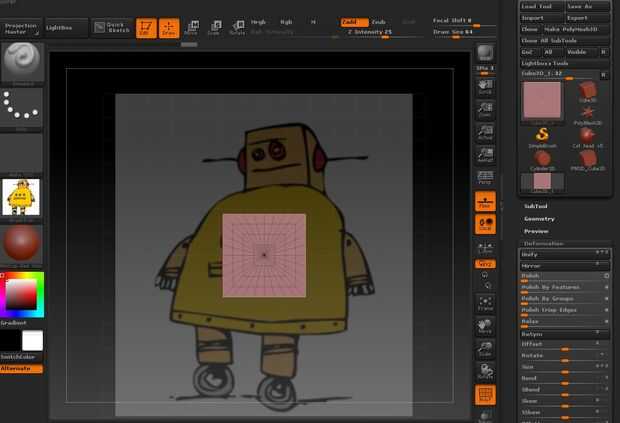Toggle PolyFrame grid button
The image size is (620, 423).
[485, 395]
